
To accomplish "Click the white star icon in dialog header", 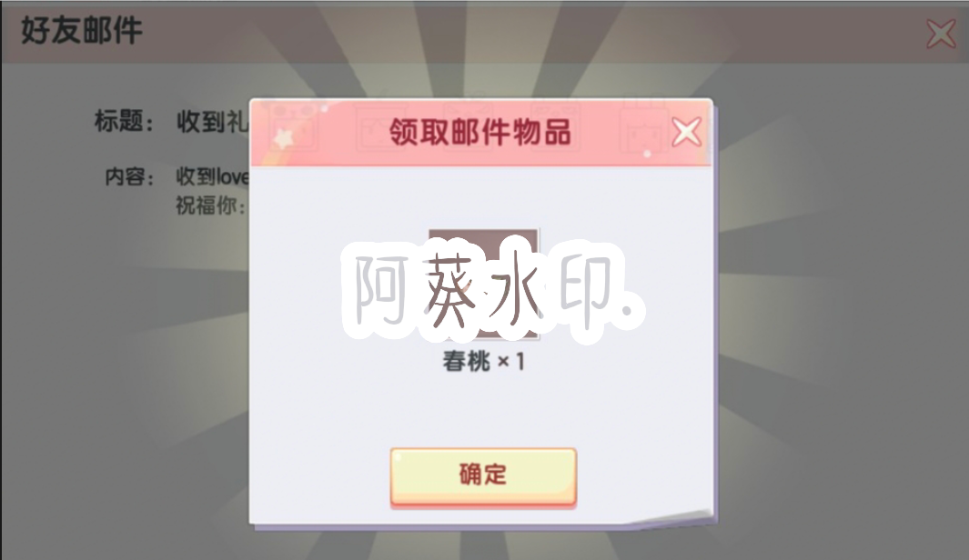I will 284,137.
